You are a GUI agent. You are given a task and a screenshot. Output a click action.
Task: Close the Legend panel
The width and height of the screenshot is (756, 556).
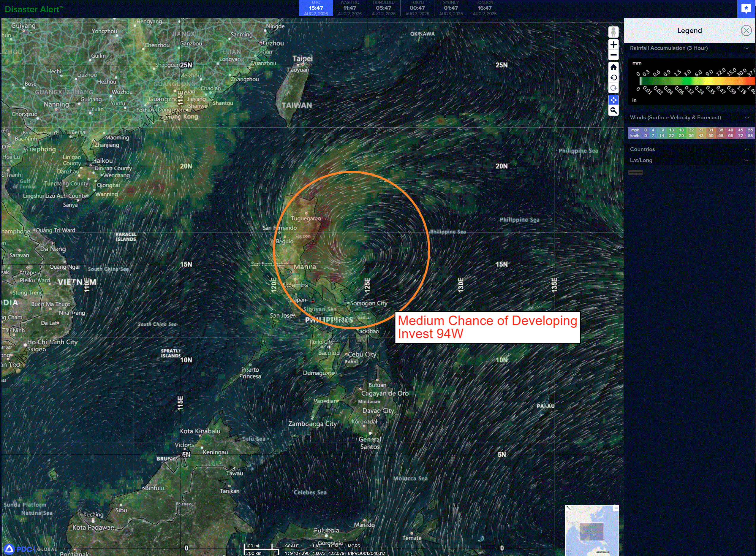(x=746, y=31)
